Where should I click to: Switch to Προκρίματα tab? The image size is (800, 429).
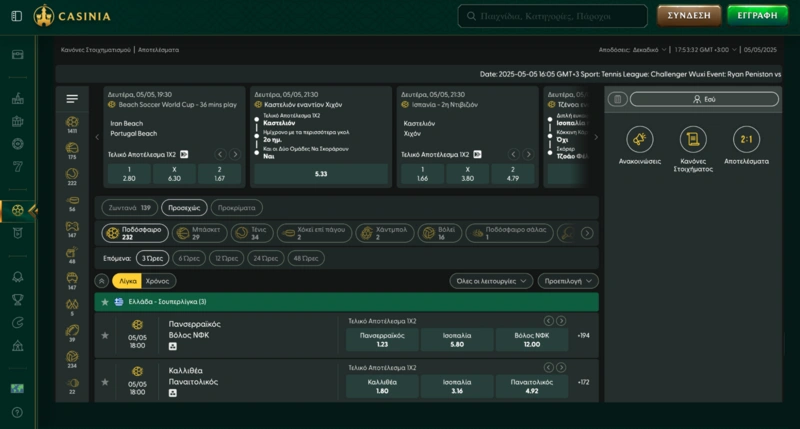(x=236, y=208)
